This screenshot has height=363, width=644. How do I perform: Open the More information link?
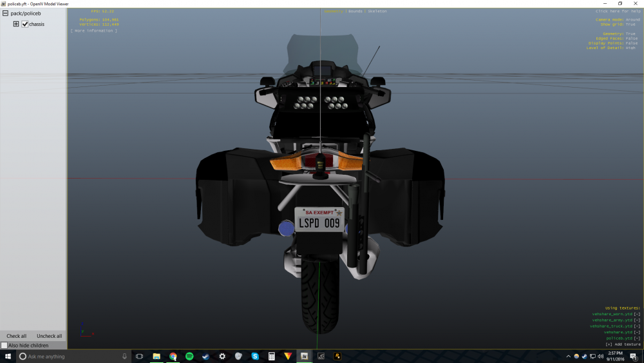coord(93,31)
